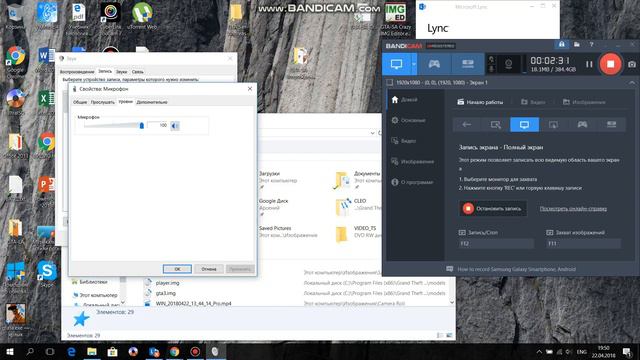
Task: Switch to Прослушать tab in microphone properties
Action: (102, 102)
